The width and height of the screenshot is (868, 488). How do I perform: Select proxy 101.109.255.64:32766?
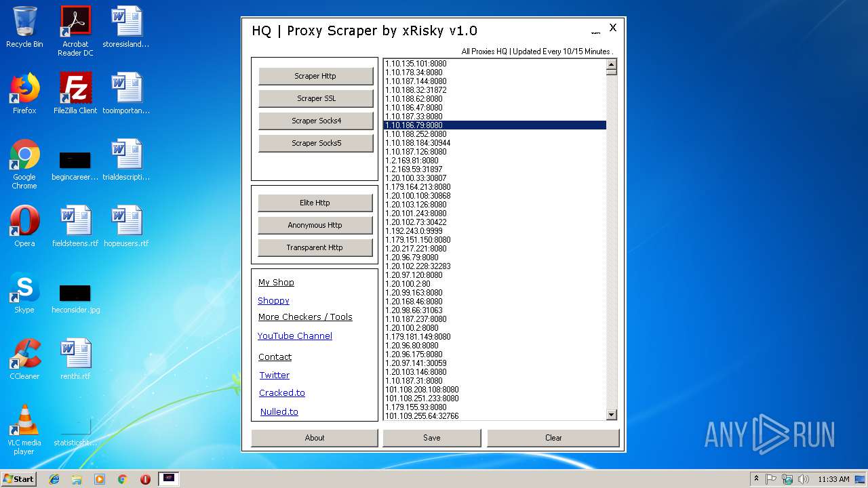coord(495,416)
